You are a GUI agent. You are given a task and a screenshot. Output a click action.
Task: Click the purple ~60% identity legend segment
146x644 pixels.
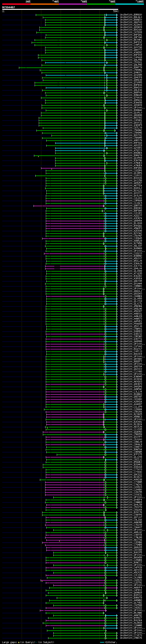click(x=73, y=4)
